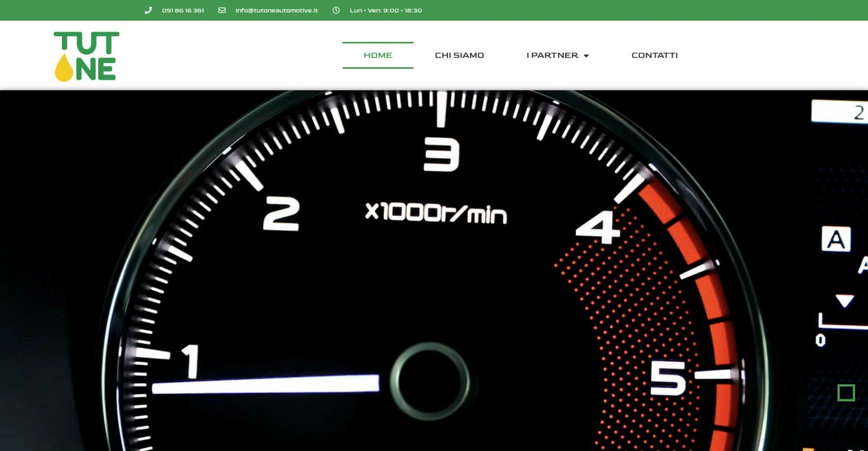Screen dimensions: 868x451
Task: Open the HOME menu item
Action: pyautogui.click(x=378, y=55)
